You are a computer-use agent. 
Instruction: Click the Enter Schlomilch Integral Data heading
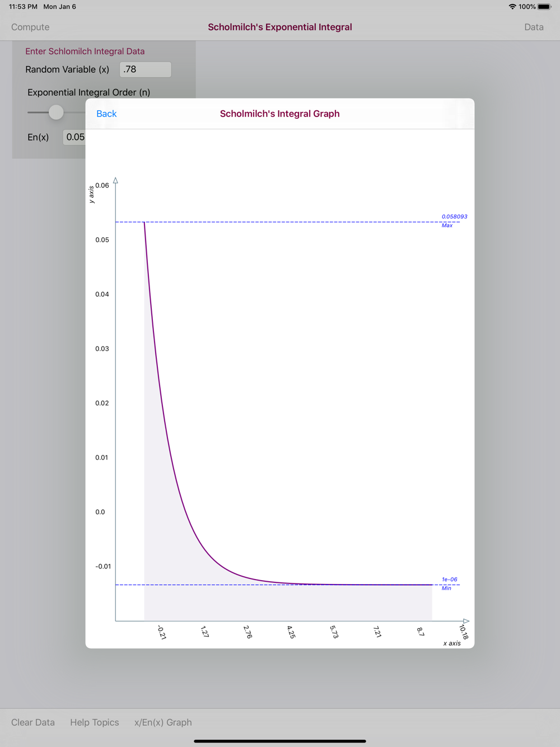[x=85, y=51]
